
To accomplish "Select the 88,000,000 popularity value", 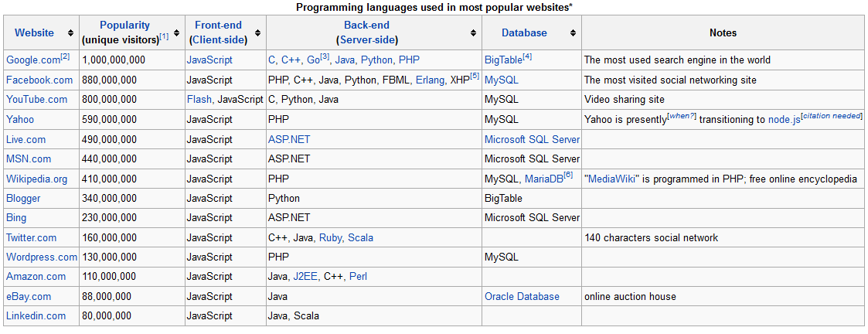I will (x=107, y=296).
